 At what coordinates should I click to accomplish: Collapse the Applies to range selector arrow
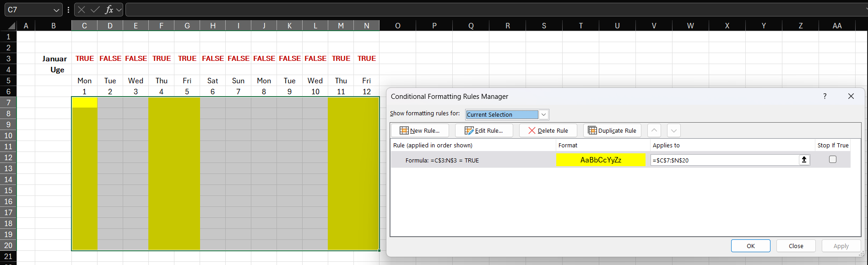tap(804, 160)
